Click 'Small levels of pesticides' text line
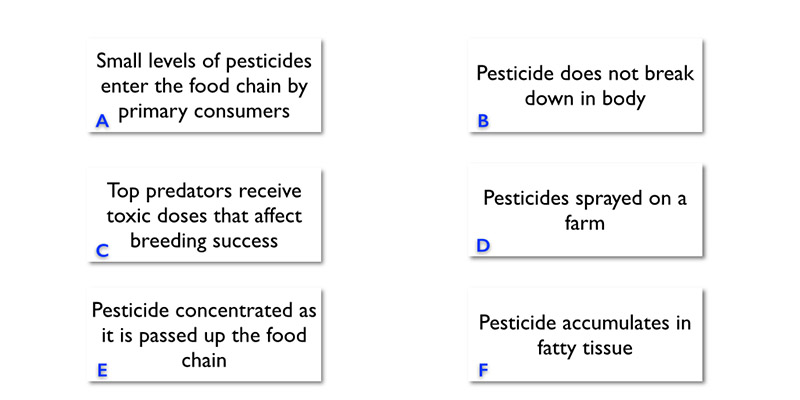800x400 pixels. [x=204, y=59]
